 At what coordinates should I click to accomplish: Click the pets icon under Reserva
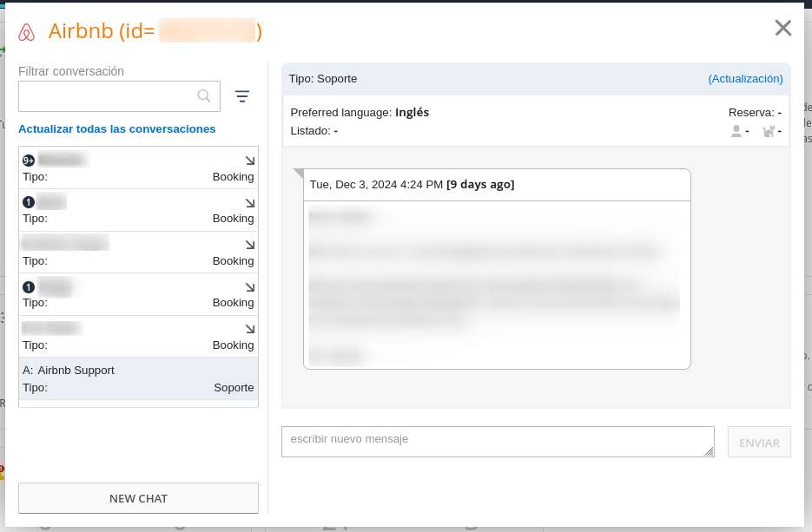(769, 131)
